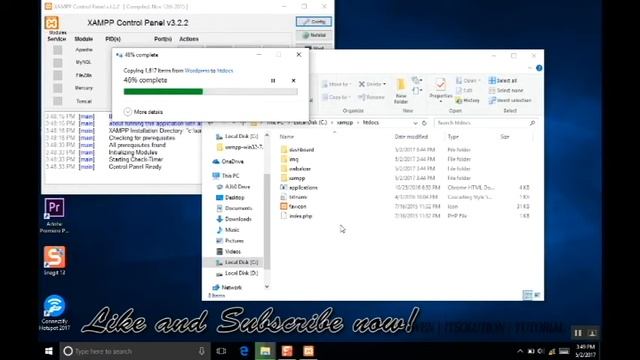Screen dimensions: 640x360
Task: Sort by Date modified column header
Action: tap(411, 137)
